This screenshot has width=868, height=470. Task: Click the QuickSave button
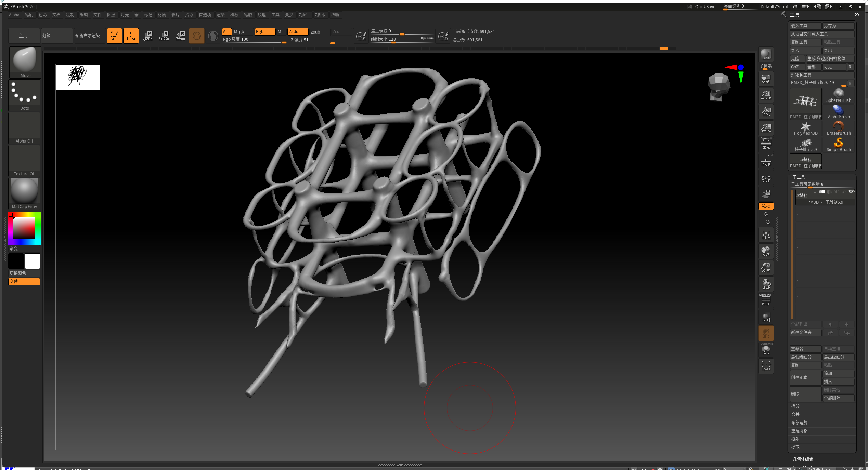point(705,6)
